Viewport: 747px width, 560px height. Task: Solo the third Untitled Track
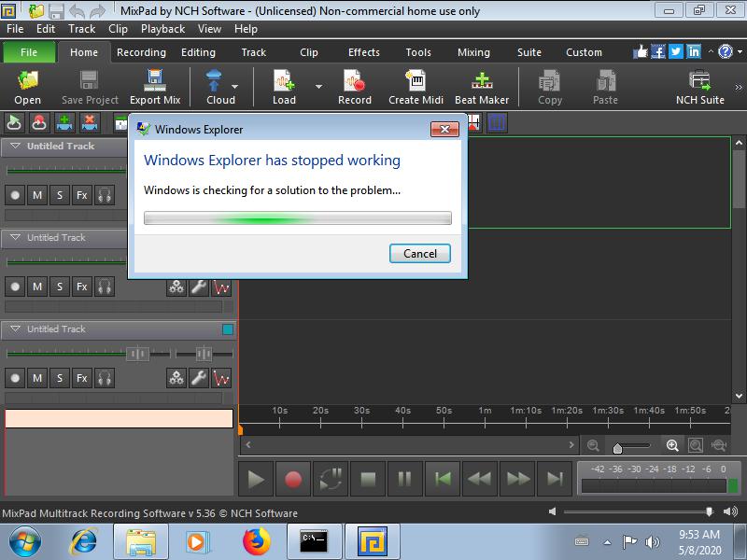[x=60, y=378]
